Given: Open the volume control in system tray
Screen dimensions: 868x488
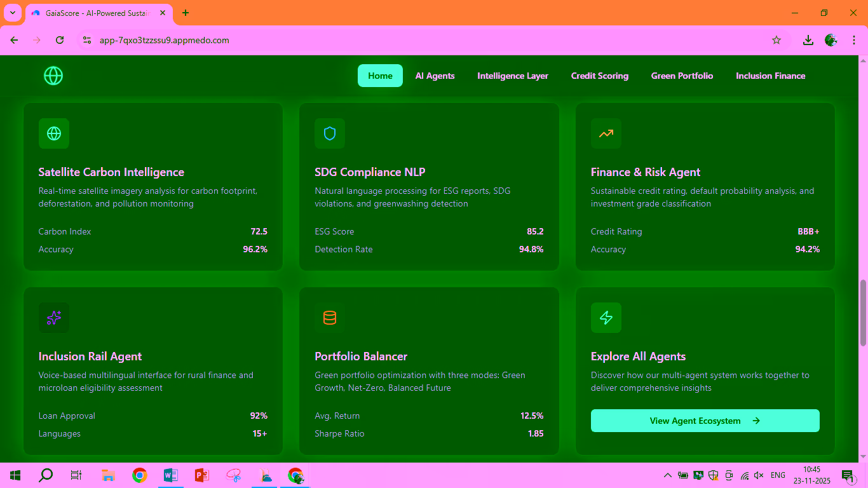Looking at the screenshot, I should point(759,475).
